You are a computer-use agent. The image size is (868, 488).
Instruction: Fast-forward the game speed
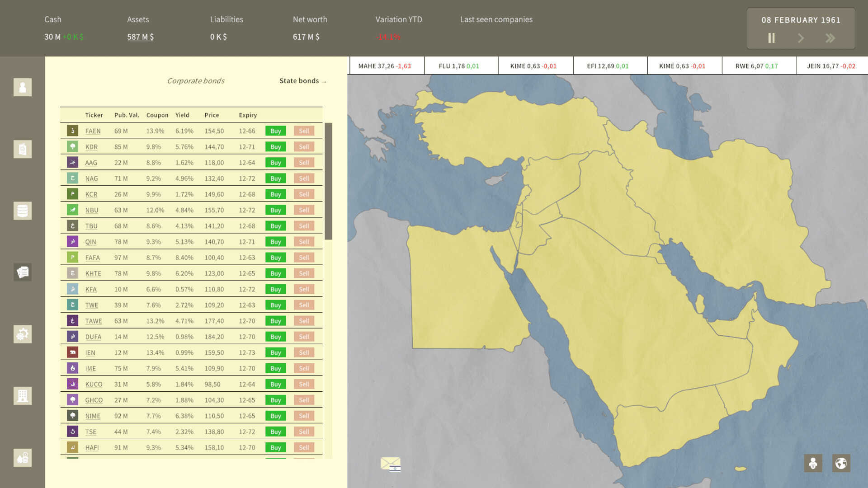(830, 38)
